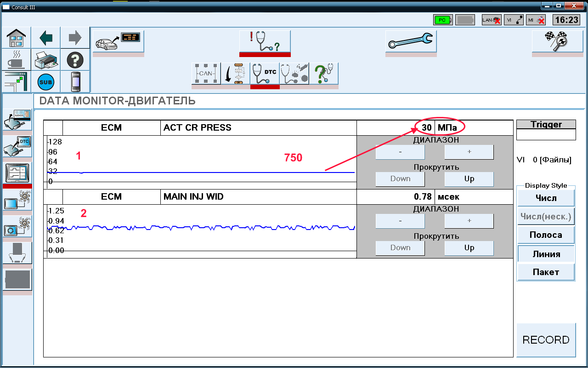Decrease range for MAIN INJ WID
588x368 pixels.
(x=400, y=221)
